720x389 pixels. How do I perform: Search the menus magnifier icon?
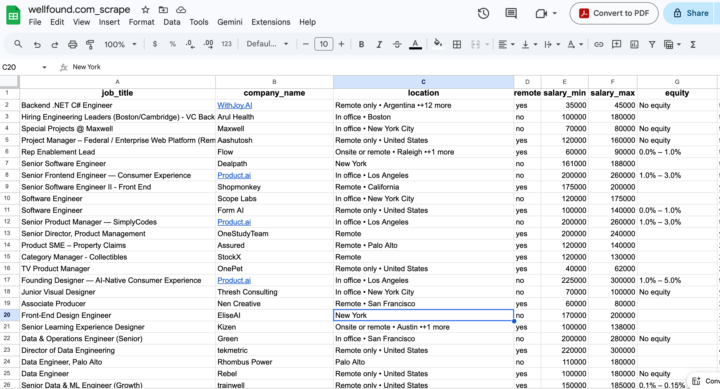coord(18,44)
